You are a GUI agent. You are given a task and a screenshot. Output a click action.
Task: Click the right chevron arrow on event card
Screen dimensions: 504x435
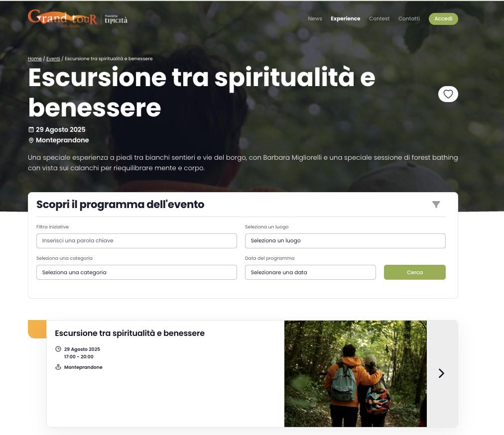[441, 373]
